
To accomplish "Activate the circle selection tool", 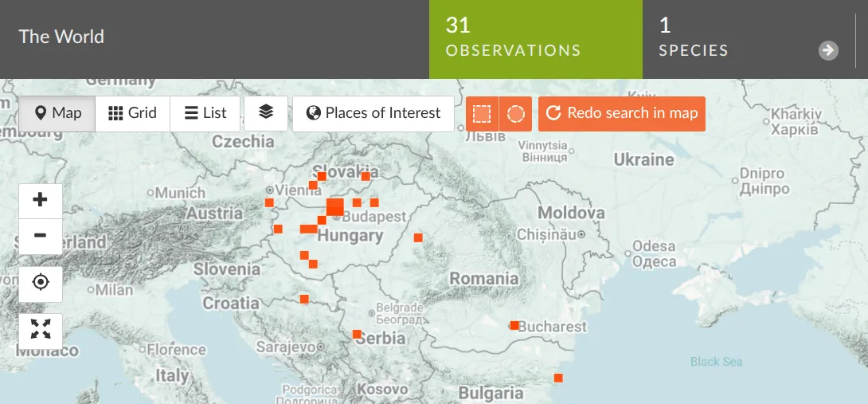I will (x=516, y=113).
